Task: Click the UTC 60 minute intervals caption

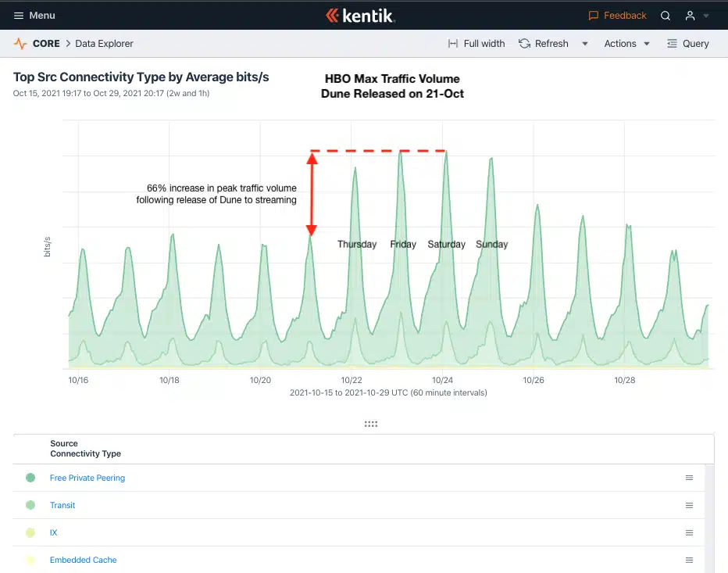Action: pos(389,392)
